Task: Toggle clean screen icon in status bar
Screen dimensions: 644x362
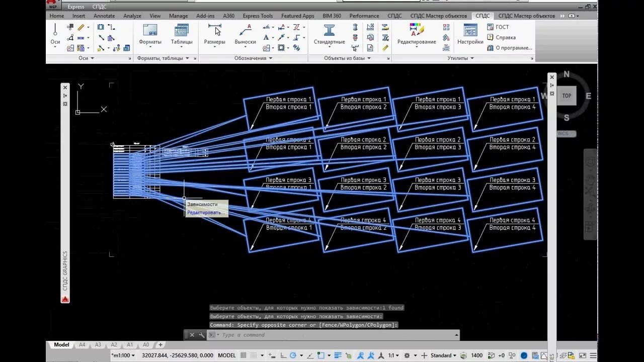Action: coord(582,355)
